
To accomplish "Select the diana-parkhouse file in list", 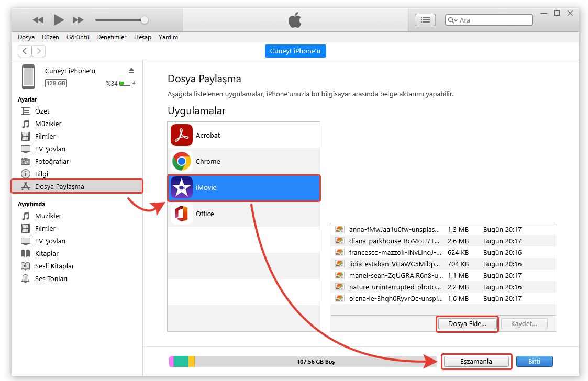I will pyautogui.click(x=395, y=241).
